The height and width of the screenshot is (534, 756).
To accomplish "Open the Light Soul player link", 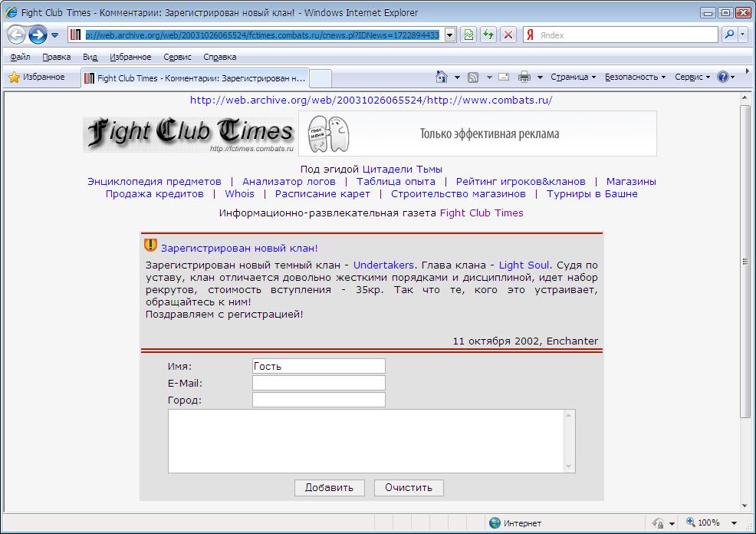I will pos(524,265).
